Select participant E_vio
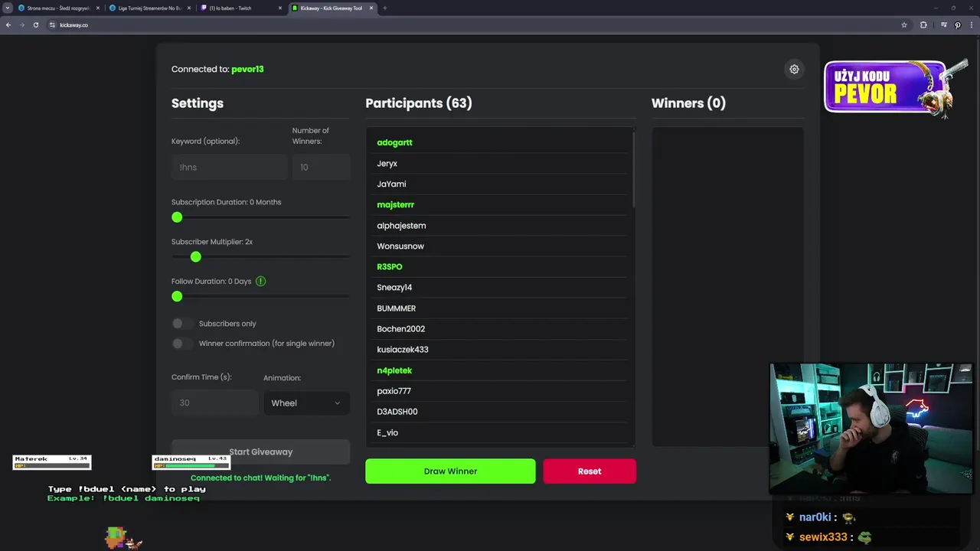Screen dimensions: 980x551 coord(387,432)
